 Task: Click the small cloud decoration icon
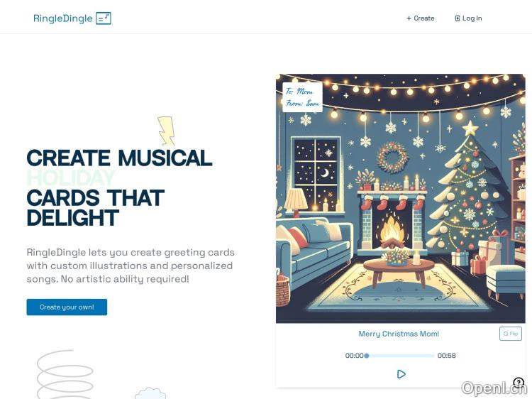pyautogui.click(x=150, y=393)
